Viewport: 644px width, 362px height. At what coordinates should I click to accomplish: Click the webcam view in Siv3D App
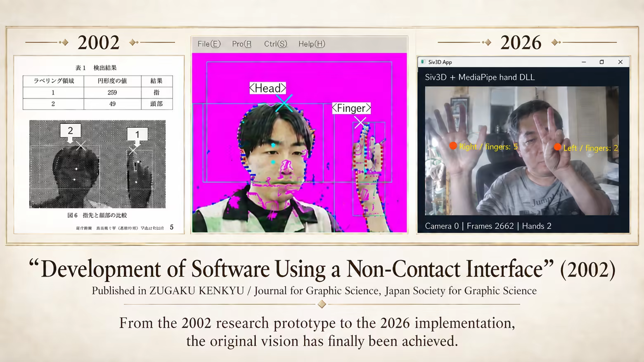point(522,150)
